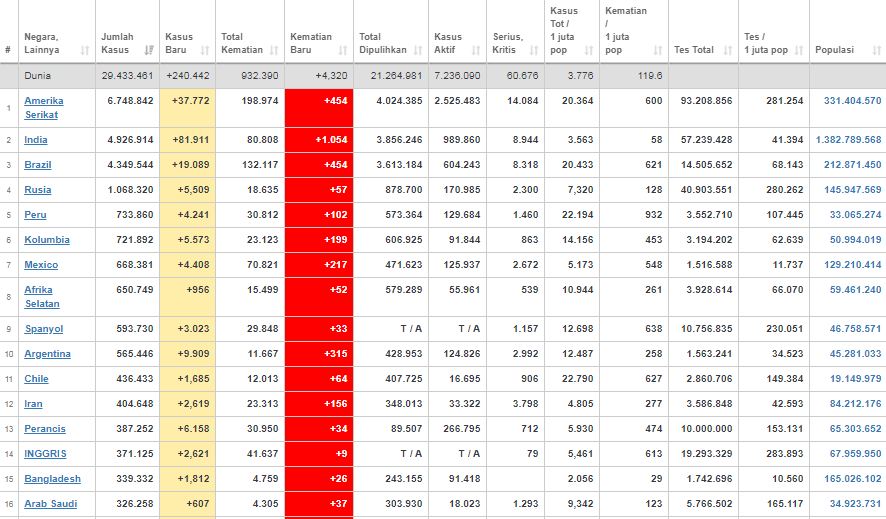Click population value 34.923.731

click(x=855, y=503)
